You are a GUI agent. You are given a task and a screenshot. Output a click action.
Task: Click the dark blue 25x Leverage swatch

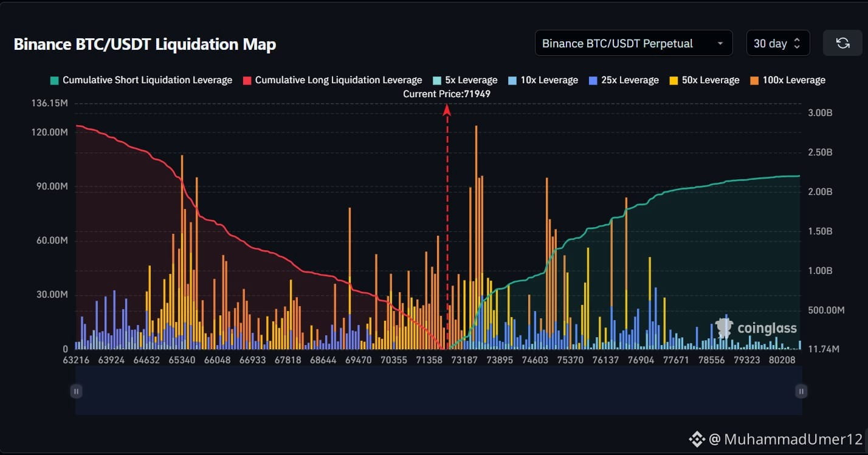tap(593, 80)
